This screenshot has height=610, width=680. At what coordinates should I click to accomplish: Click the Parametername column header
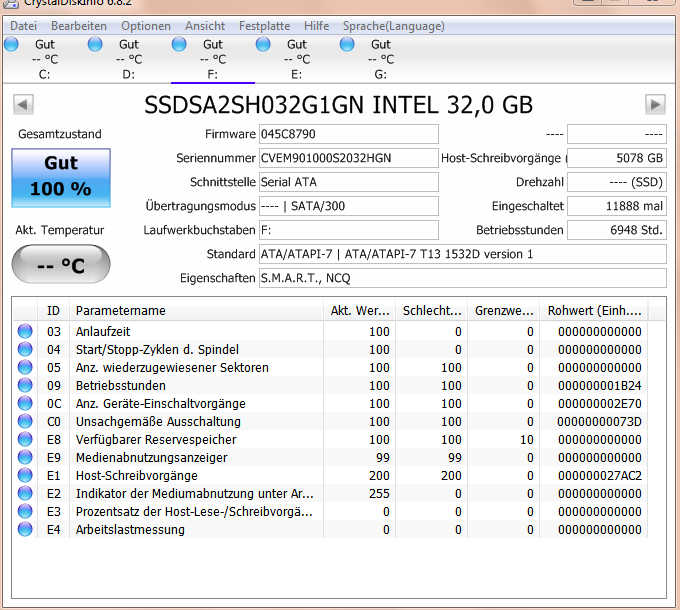(x=196, y=311)
